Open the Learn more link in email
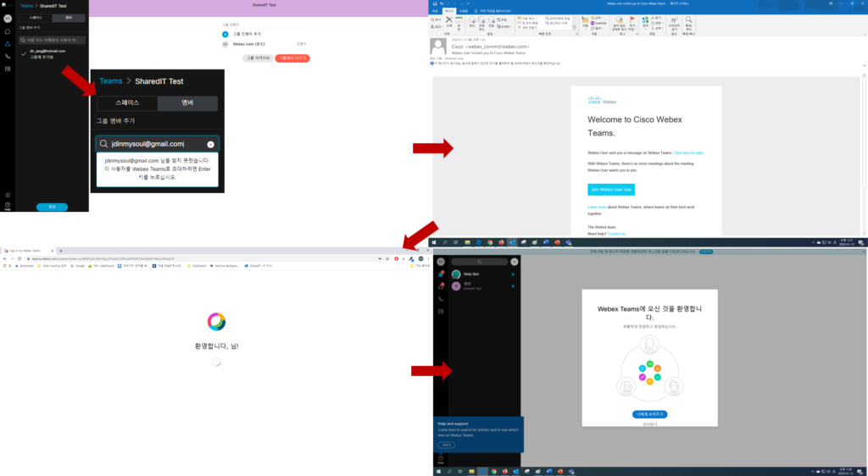 click(597, 207)
